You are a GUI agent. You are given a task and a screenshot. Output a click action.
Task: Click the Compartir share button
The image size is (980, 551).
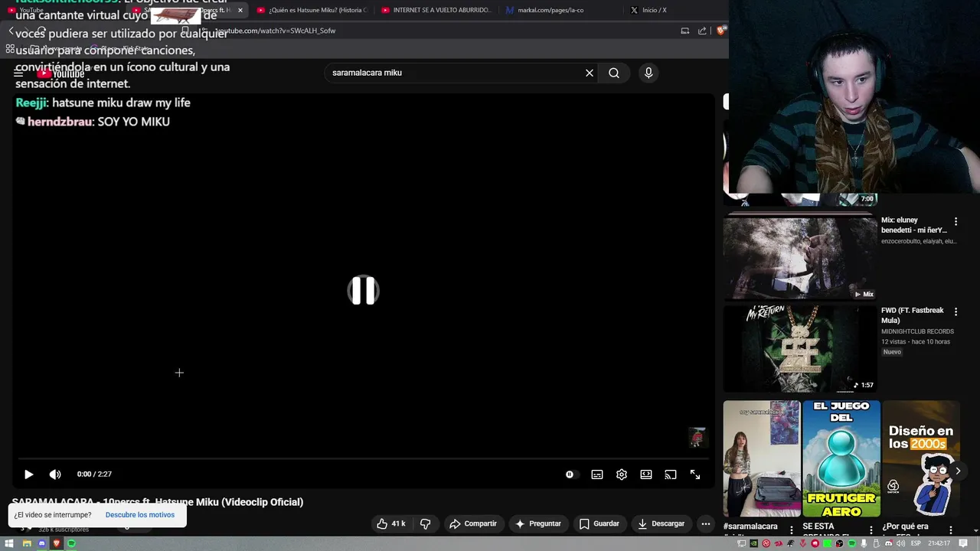[x=473, y=523]
